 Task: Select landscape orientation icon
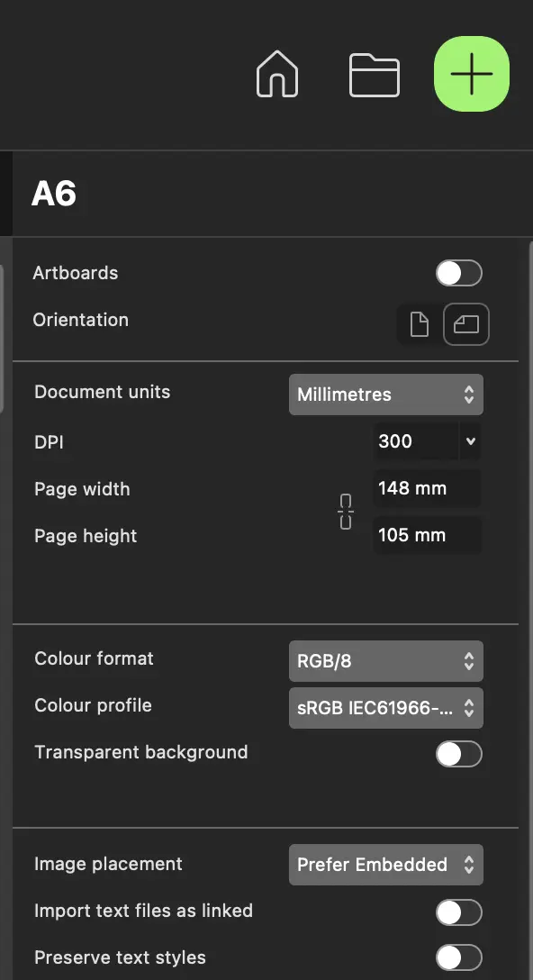(466, 324)
